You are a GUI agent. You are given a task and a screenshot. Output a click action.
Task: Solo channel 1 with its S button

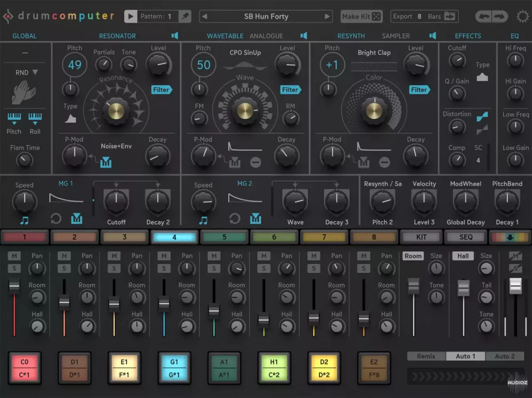14,268
